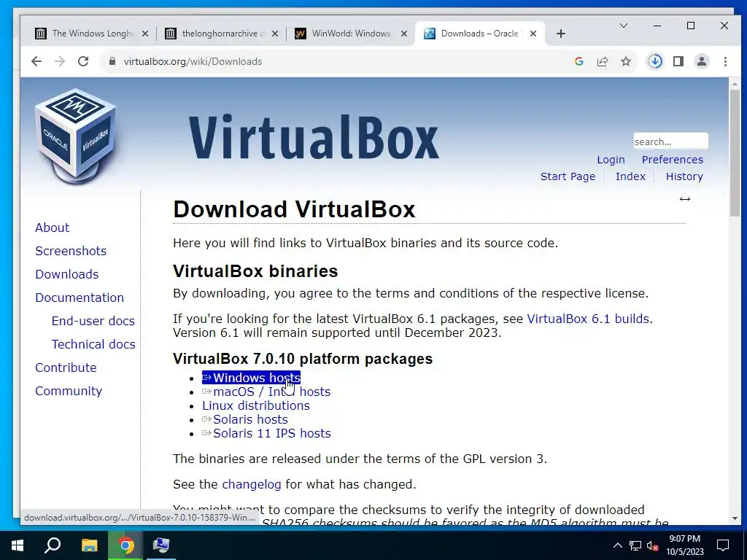Focus the VirtualBox search box
This screenshot has width=747, height=560.
click(x=670, y=141)
